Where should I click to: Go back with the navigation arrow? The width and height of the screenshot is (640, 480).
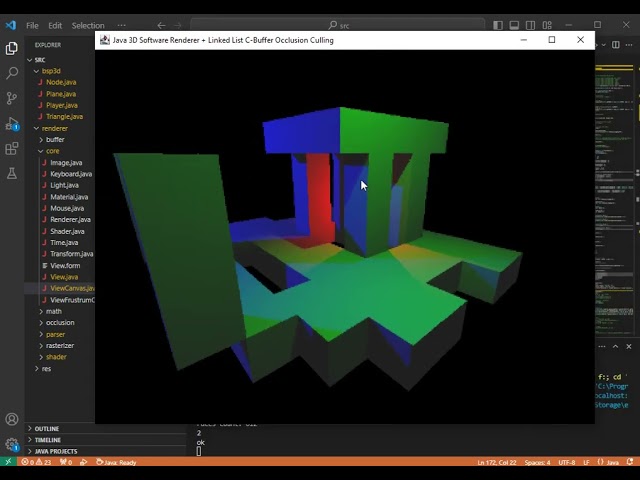(162, 25)
